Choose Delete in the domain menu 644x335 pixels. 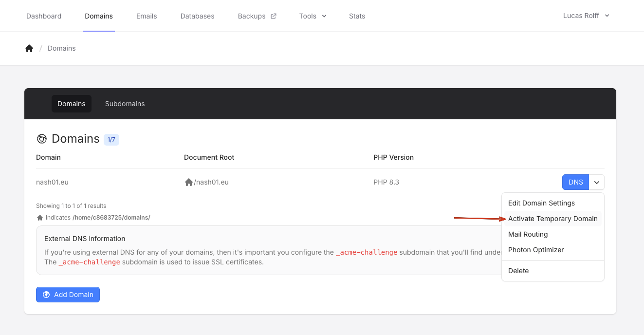point(518,271)
